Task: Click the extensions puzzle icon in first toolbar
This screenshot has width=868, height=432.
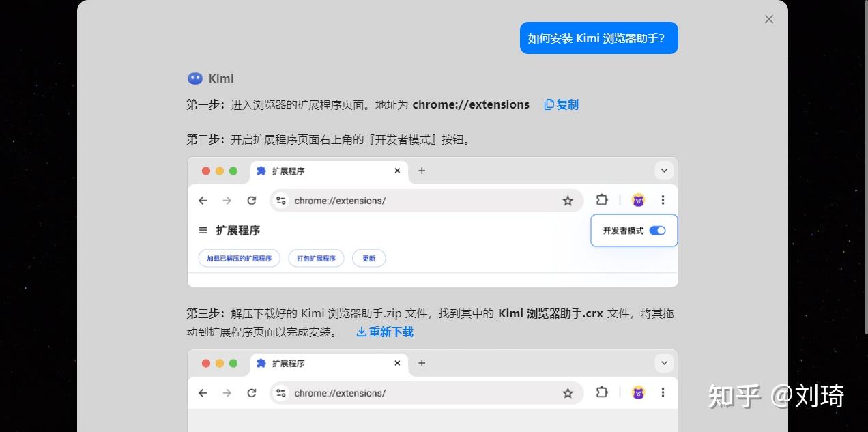Action: tap(602, 200)
